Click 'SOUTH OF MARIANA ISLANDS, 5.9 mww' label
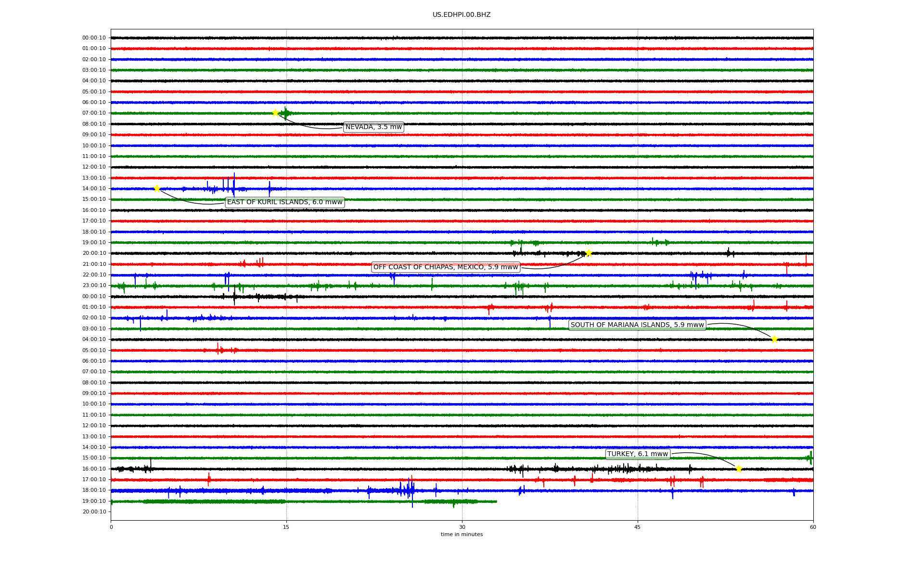The width and height of the screenshot is (924, 578). click(637, 325)
